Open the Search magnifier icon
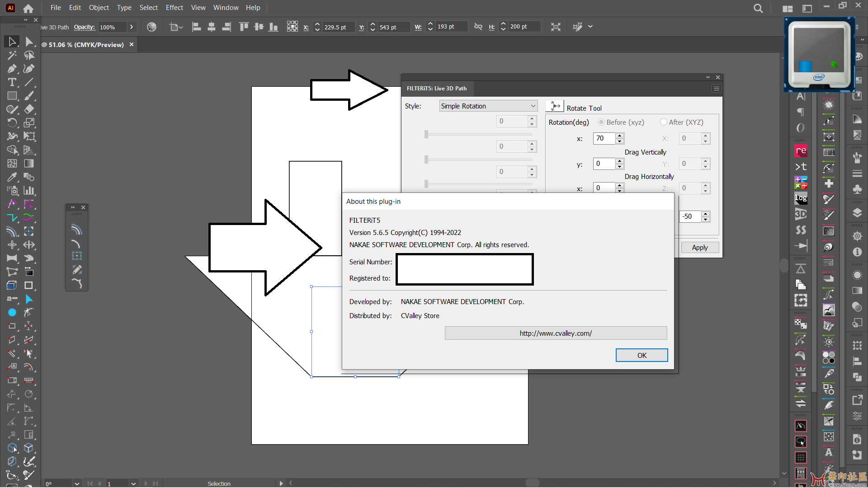The image size is (868, 488). coord(758,8)
